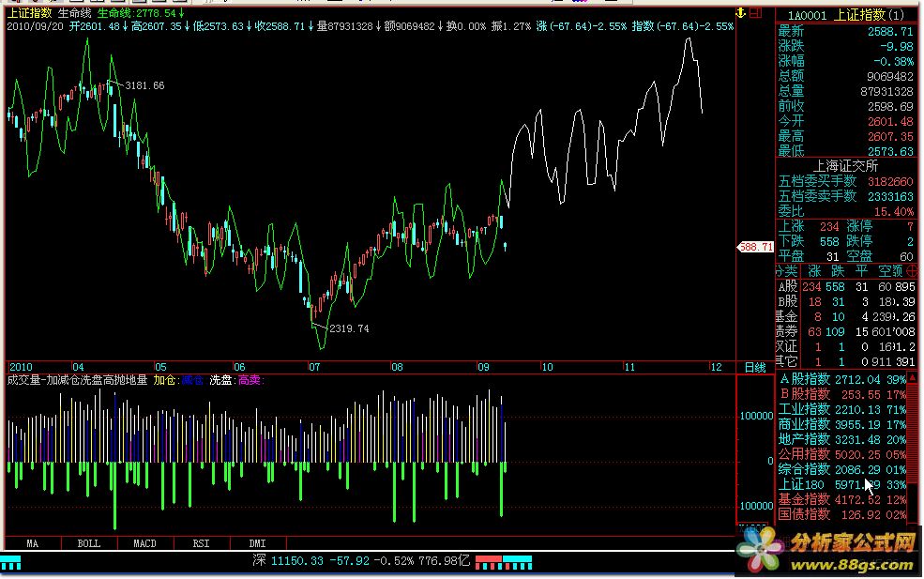Click the B股 row in category table
Screen dimensions: 924x579
tap(845, 301)
